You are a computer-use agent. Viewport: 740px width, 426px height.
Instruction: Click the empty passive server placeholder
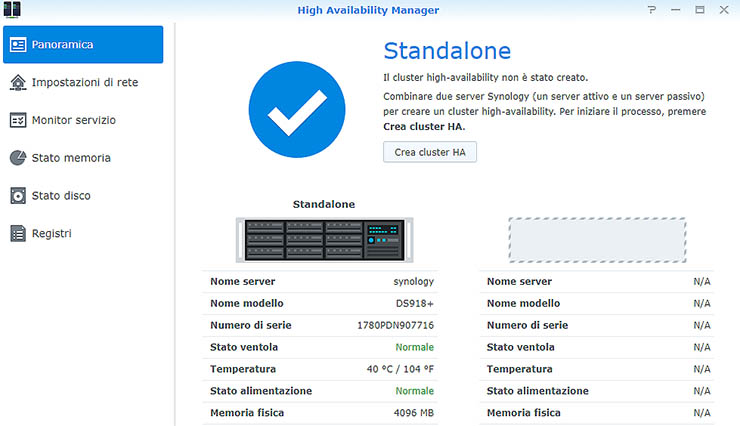tap(597, 239)
